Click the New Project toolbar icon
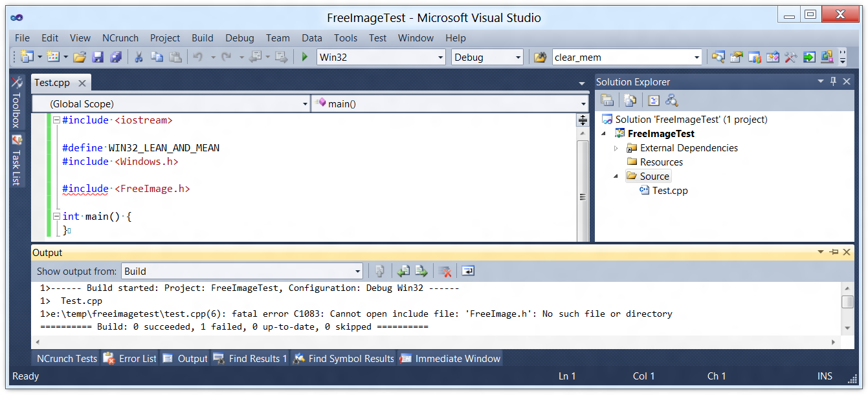 click(27, 57)
